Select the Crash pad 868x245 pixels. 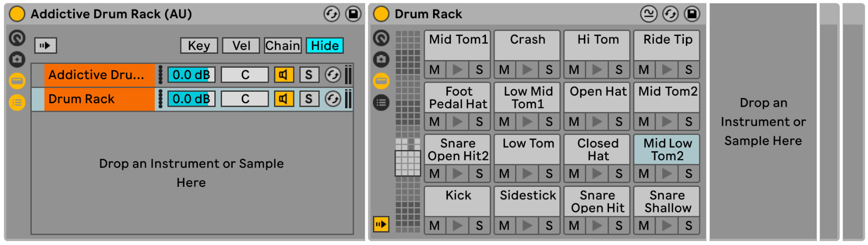click(x=527, y=46)
